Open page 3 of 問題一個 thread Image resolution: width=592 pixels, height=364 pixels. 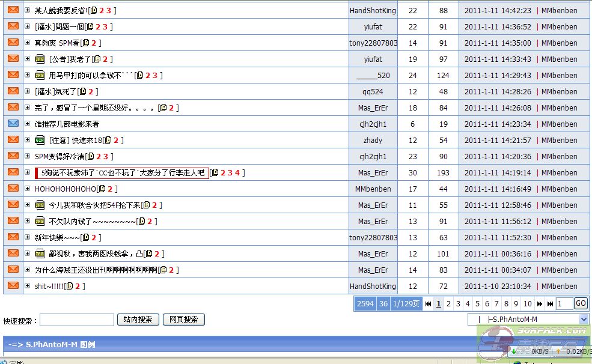click(105, 26)
